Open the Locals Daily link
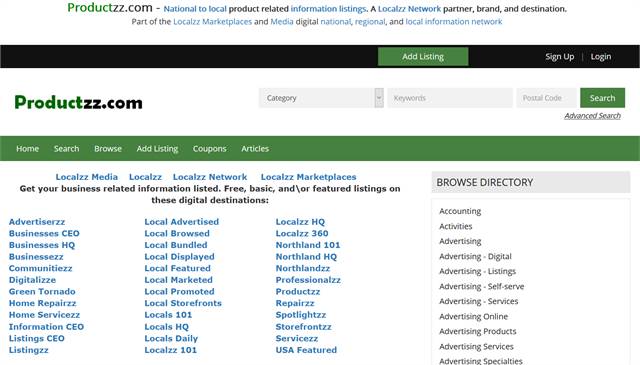640x365 pixels. coord(171,338)
